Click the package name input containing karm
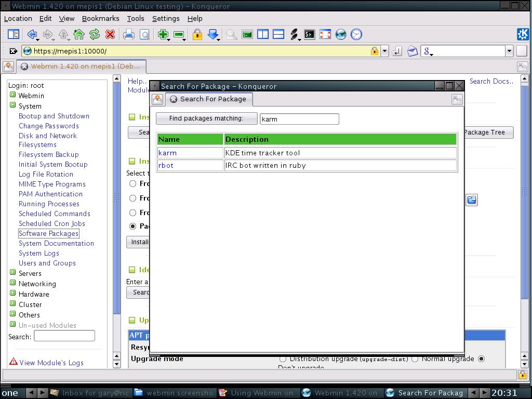The width and height of the screenshot is (532, 399). 299,119
